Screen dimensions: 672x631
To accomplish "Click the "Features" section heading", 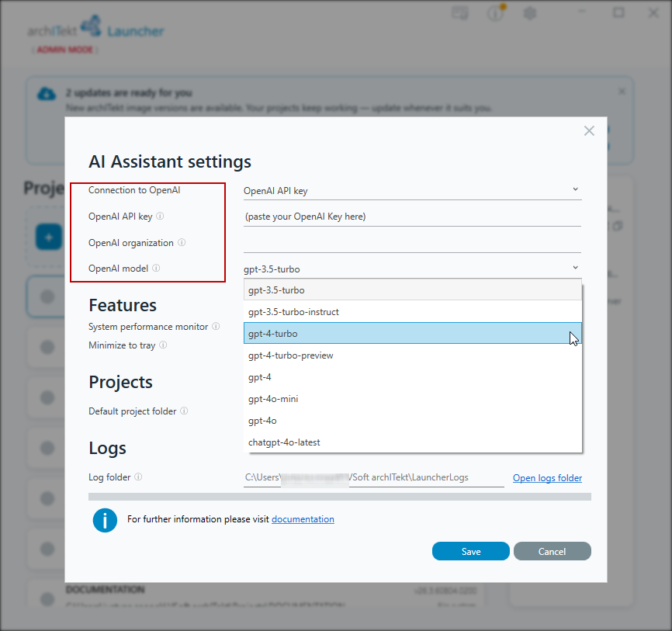I will [x=123, y=305].
